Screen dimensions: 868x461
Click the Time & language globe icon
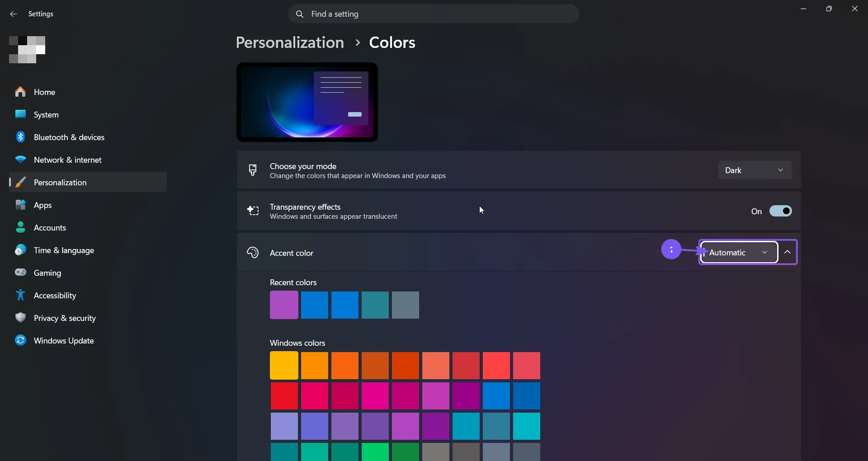pyautogui.click(x=20, y=250)
